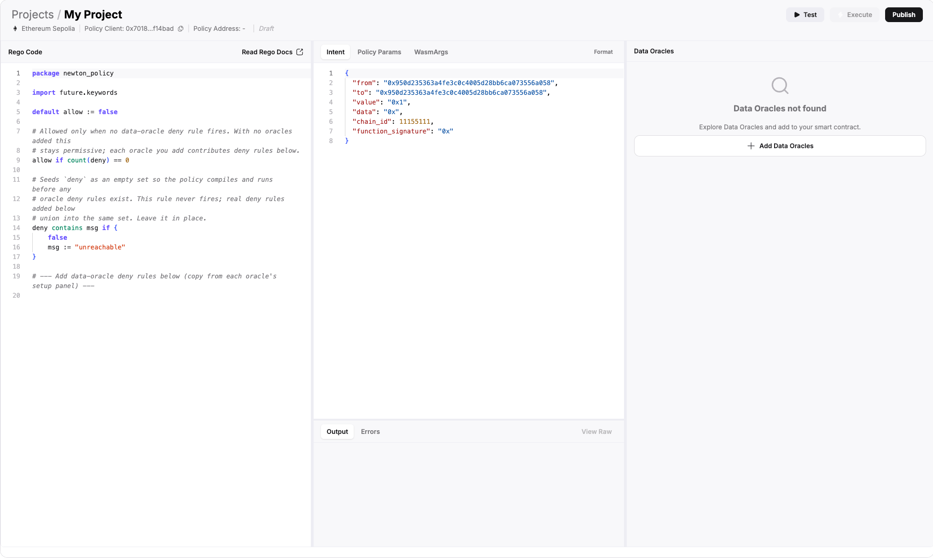Click the 'default allow := false' line

point(75,112)
